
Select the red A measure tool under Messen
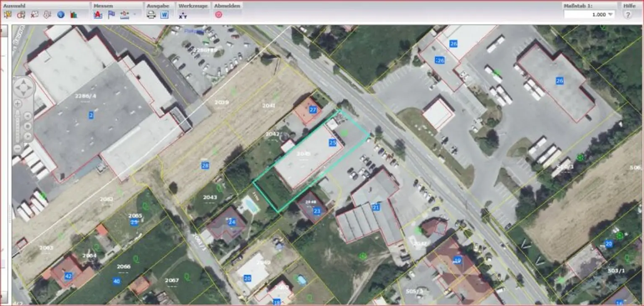point(98,15)
